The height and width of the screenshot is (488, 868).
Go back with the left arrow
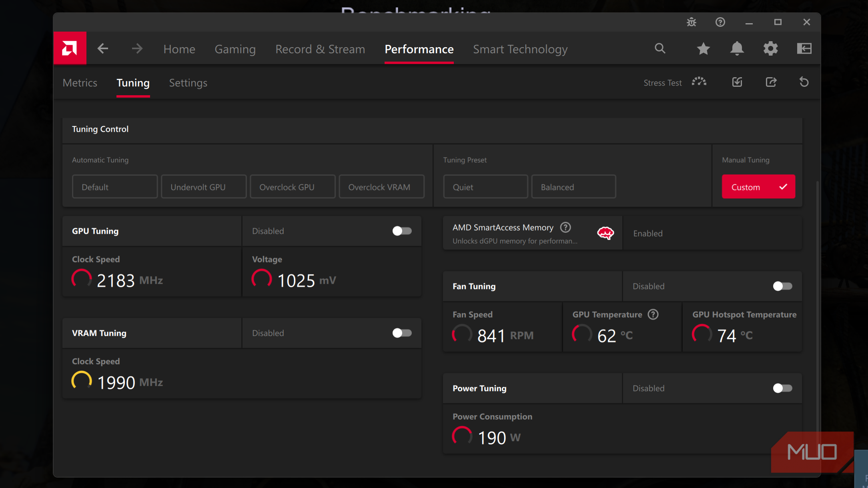click(103, 49)
